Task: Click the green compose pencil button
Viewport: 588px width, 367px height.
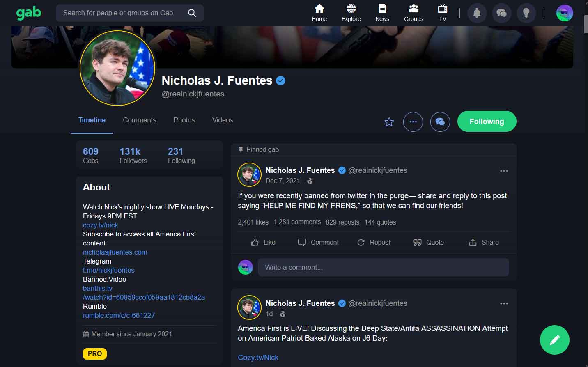Action: (x=555, y=340)
